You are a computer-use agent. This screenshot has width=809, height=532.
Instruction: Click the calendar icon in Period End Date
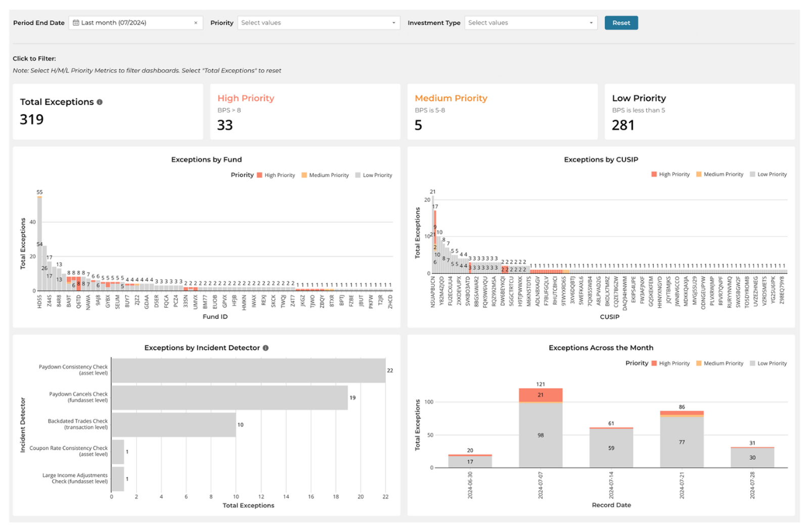(x=76, y=23)
